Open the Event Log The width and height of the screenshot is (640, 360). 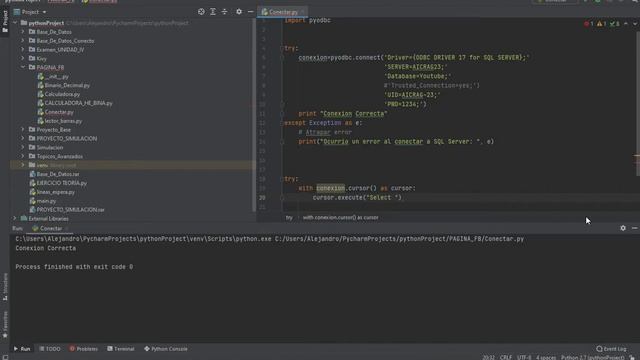pyautogui.click(x=611, y=349)
